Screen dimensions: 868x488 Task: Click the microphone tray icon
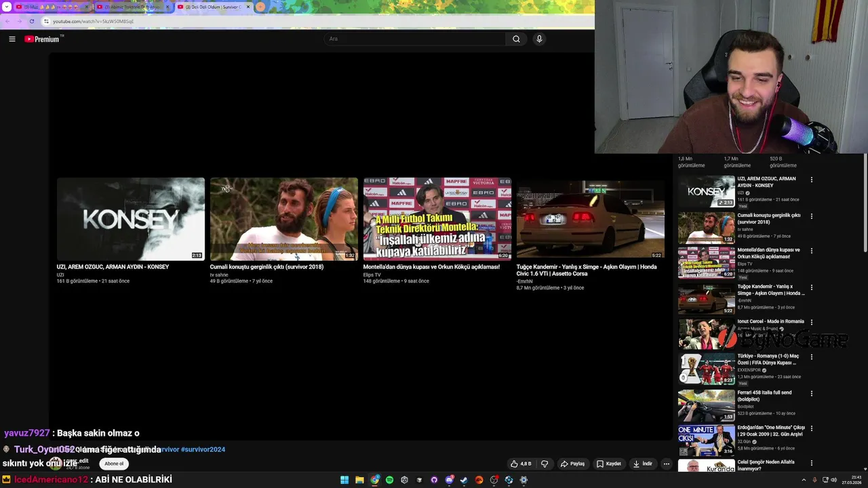[x=814, y=480]
